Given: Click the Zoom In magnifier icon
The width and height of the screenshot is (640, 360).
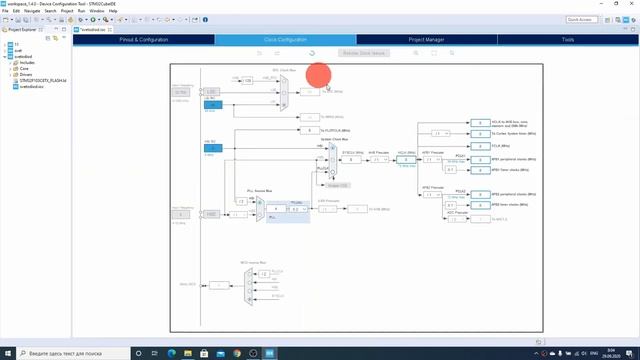Looking at the screenshot, I should point(416,53).
